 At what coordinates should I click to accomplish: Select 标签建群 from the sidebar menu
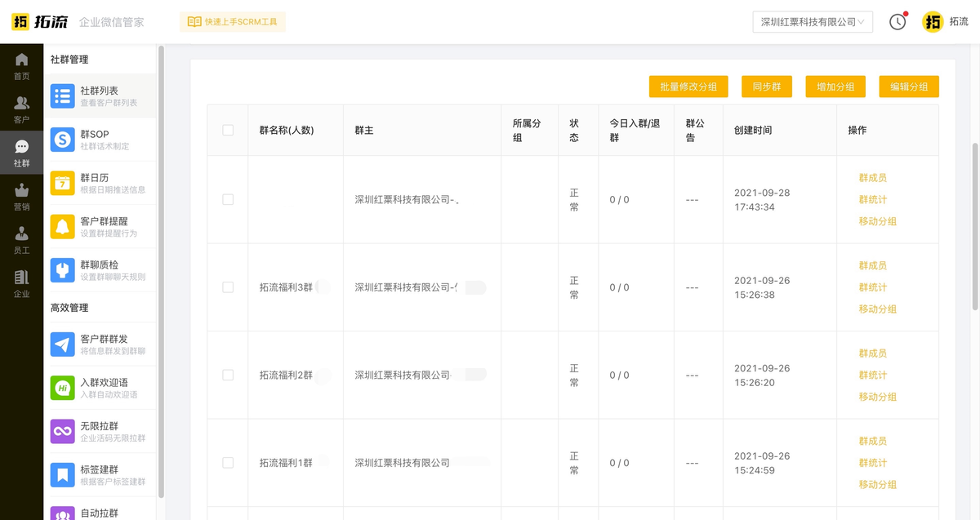click(62, 474)
